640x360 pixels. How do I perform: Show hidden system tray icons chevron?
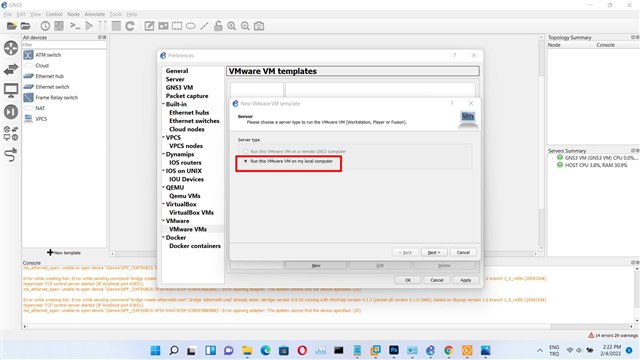pyautogui.click(x=540, y=351)
